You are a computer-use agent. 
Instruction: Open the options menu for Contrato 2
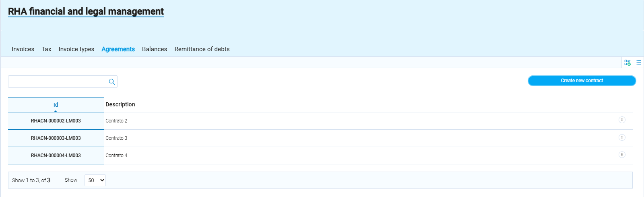[x=622, y=120]
